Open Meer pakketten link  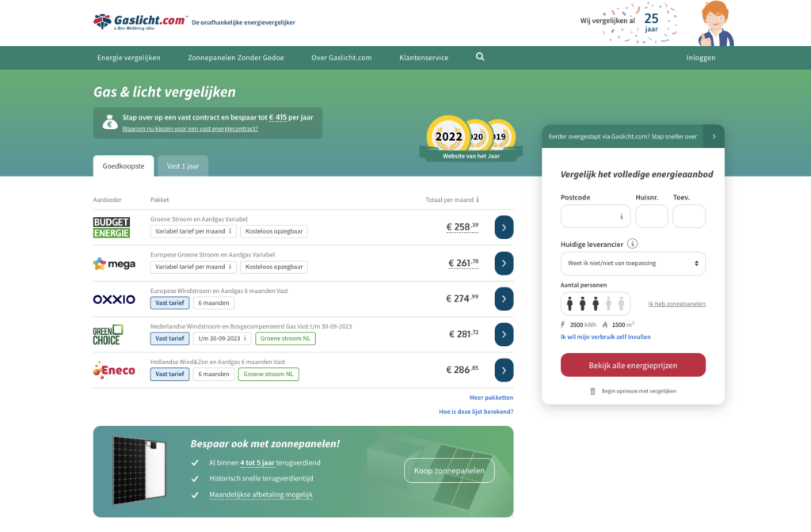tap(491, 397)
